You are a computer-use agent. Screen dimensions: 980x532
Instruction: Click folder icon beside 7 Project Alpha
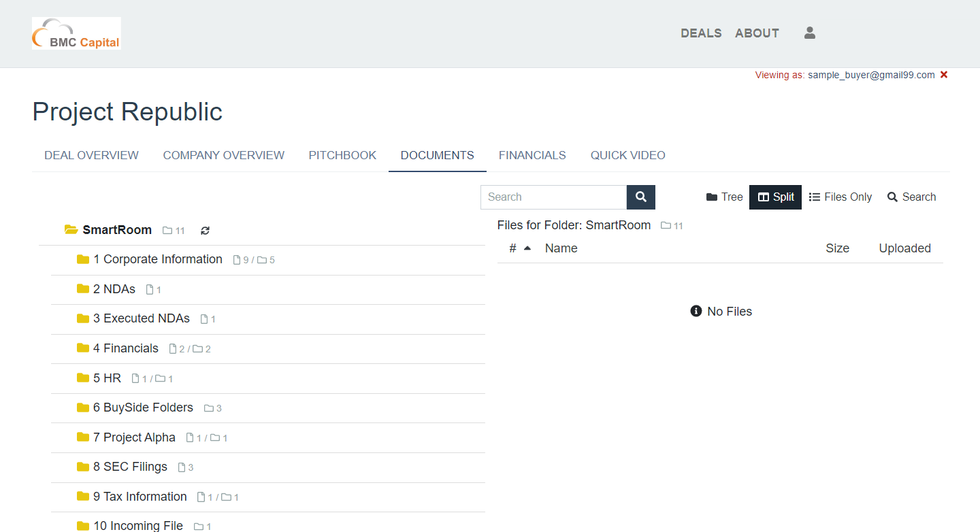(x=83, y=437)
